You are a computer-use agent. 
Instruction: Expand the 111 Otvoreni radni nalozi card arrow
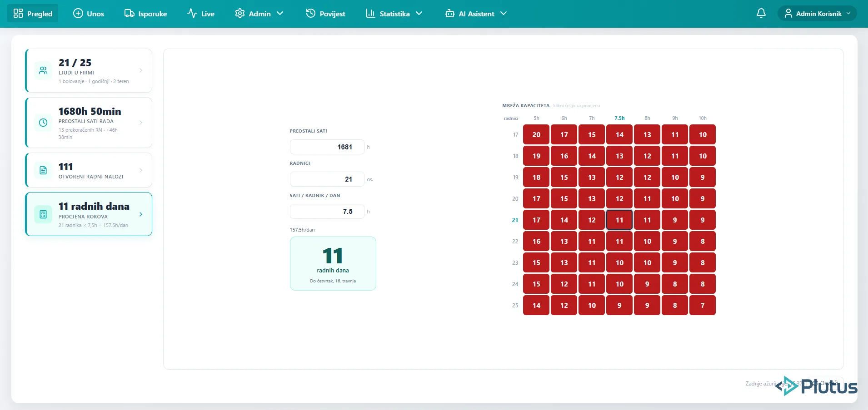[x=141, y=170]
